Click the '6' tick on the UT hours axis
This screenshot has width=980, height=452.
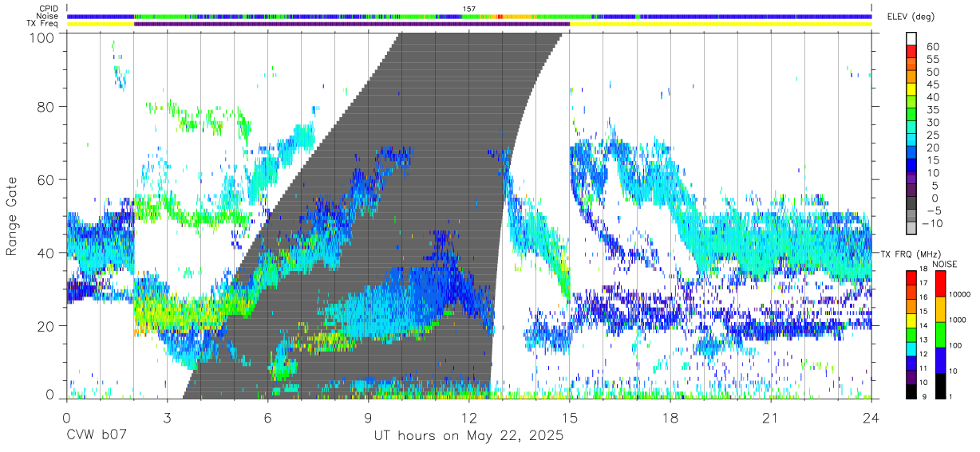(x=267, y=417)
